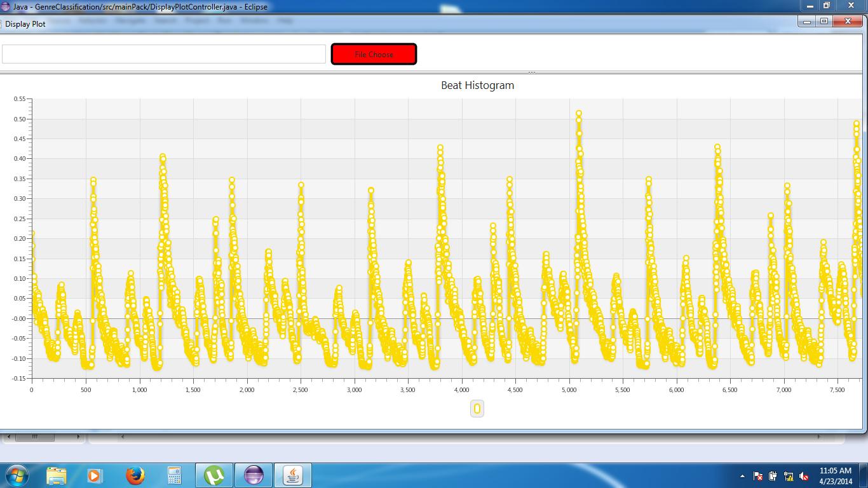Switch to uTorrent in the taskbar
The image size is (868, 488).
(214, 475)
